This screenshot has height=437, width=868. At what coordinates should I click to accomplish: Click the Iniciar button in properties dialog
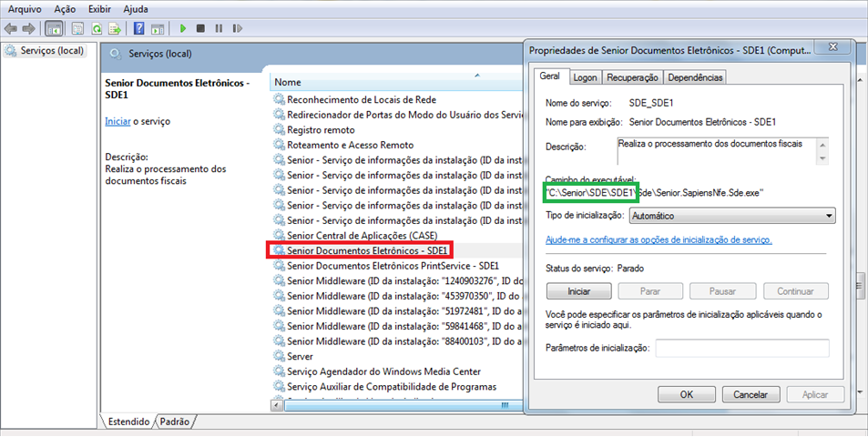(579, 291)
